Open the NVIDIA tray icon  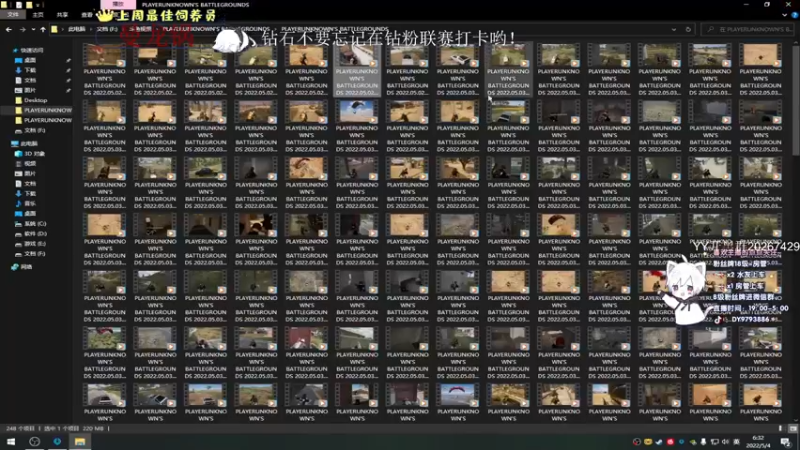692,442
